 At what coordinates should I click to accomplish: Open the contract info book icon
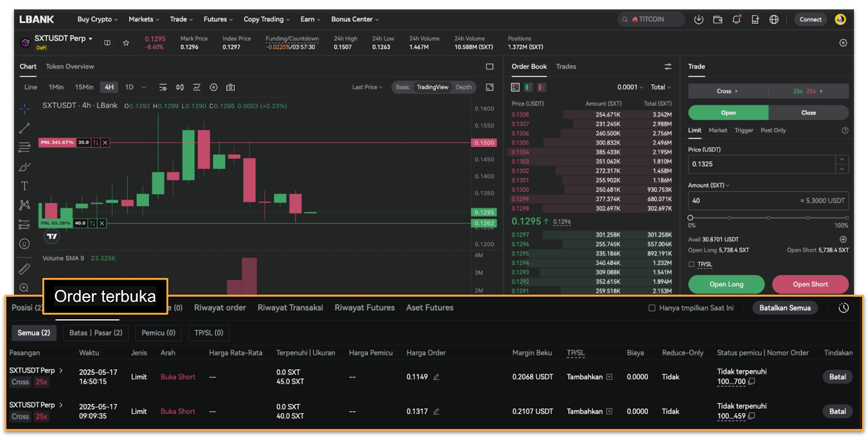(x=107, y=43)
